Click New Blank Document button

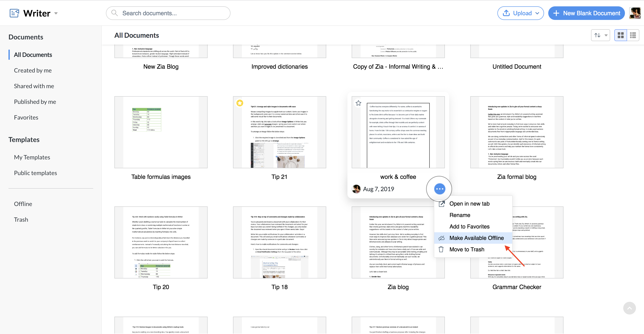point(586,13)
